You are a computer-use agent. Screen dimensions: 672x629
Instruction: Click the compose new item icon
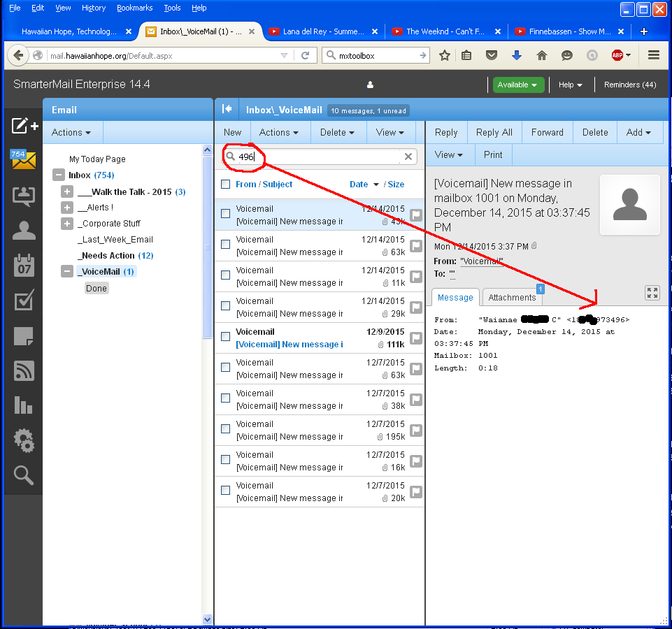click(24, 126)
